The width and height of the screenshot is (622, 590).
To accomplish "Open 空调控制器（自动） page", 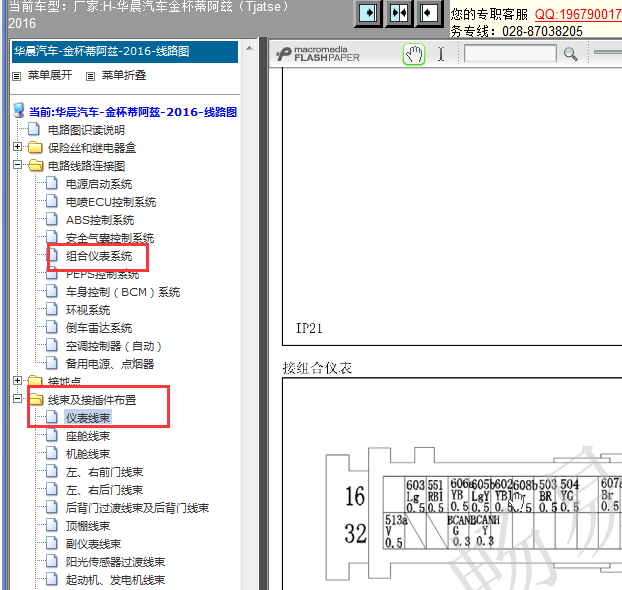I will [114, 346].
